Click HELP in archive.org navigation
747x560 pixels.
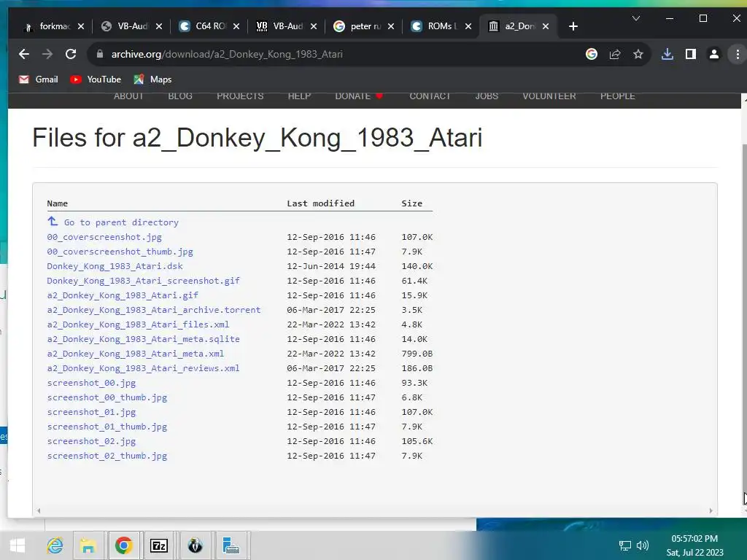tap(299, 96)
